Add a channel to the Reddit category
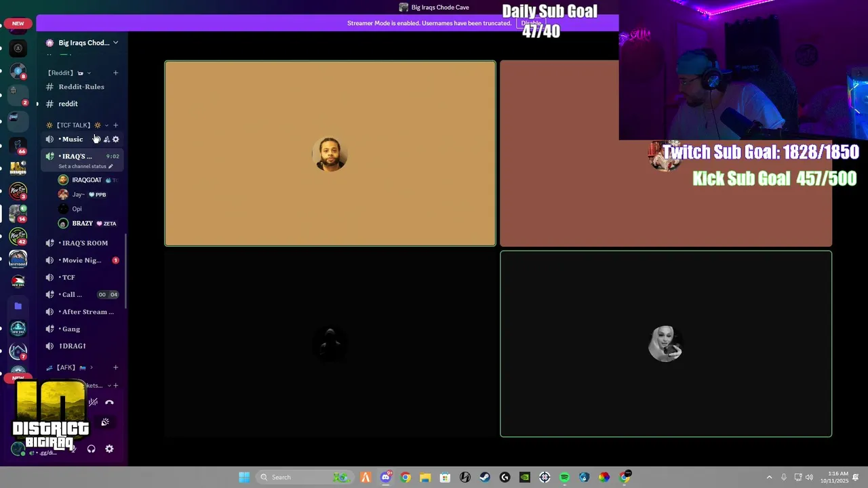 tap(115, 73)
